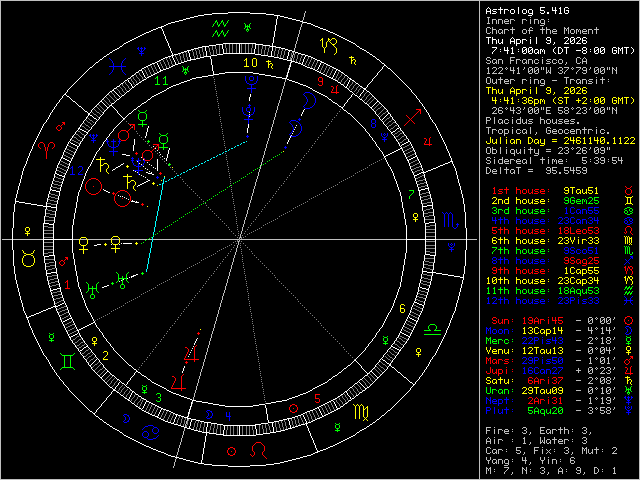Select the green Aquarius wave symbol
Screen dimensions: 640x480
pyautogui.click(x=212, y=29)
